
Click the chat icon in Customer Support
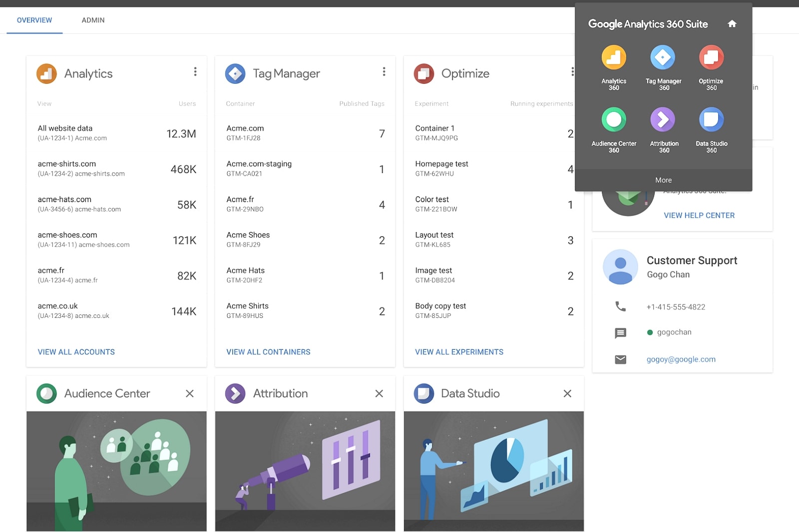(x=620, y=333)
